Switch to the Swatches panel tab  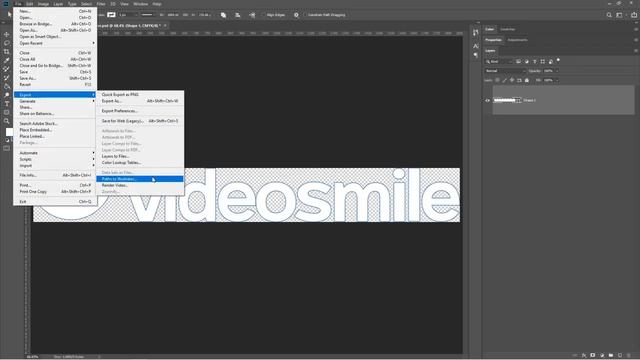508,29
